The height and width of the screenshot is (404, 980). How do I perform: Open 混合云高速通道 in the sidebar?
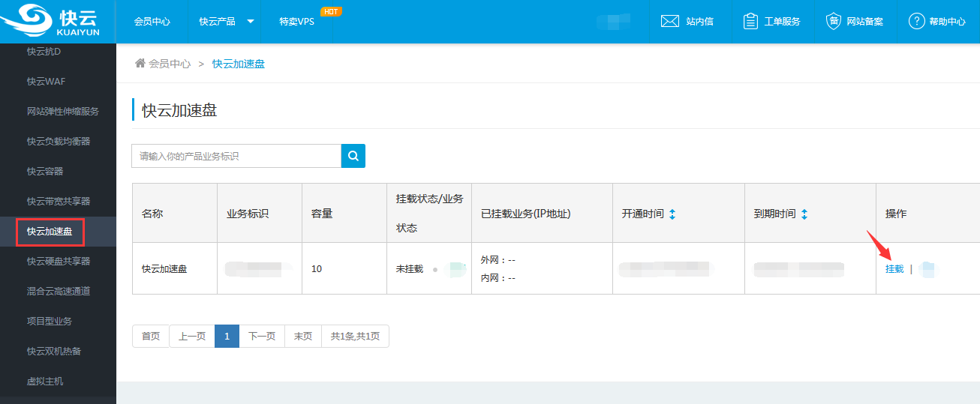click(59, 292)
